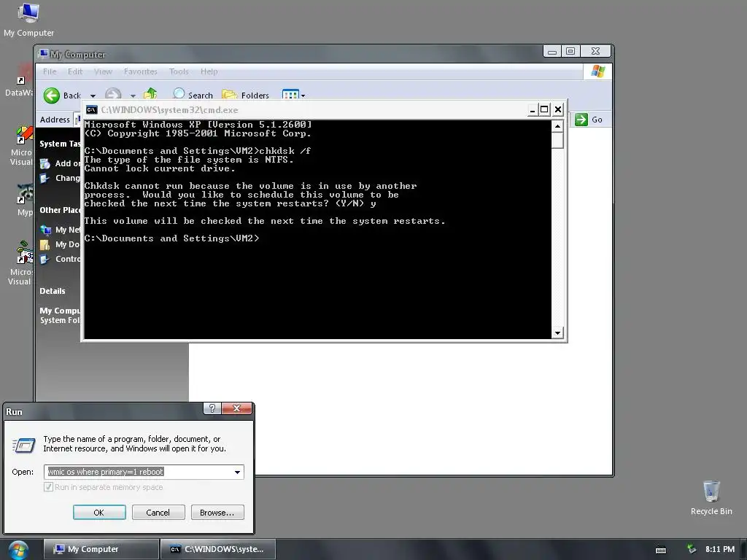The width and height of the screenshot is (747, 560).
Task: Open the File menu in My Computer
Action: click(x=50, y=71)
